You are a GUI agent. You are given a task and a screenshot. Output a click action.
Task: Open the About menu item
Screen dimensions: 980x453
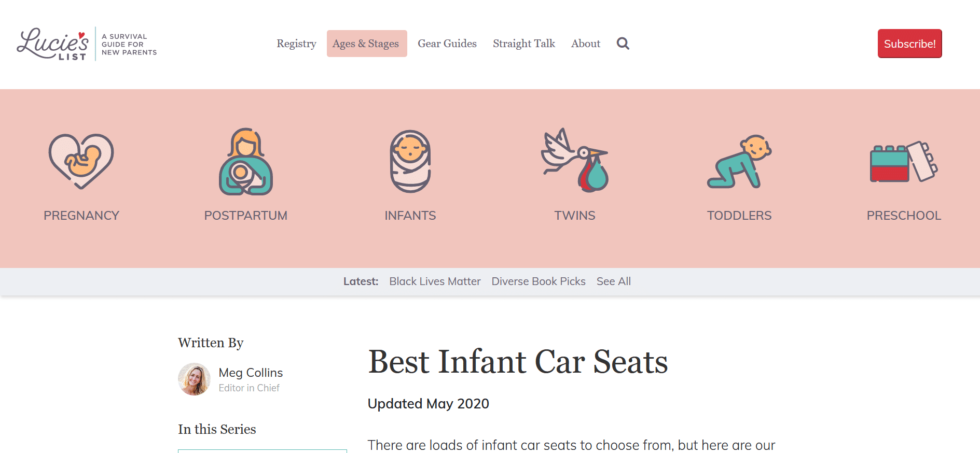(x=586, y=44)
